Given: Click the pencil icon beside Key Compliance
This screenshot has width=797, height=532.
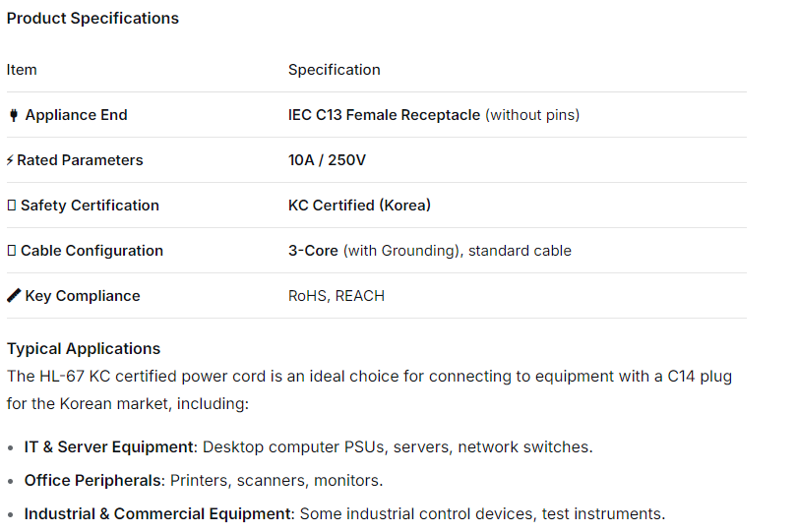Looking at the screenshot, I should point(14,296).
